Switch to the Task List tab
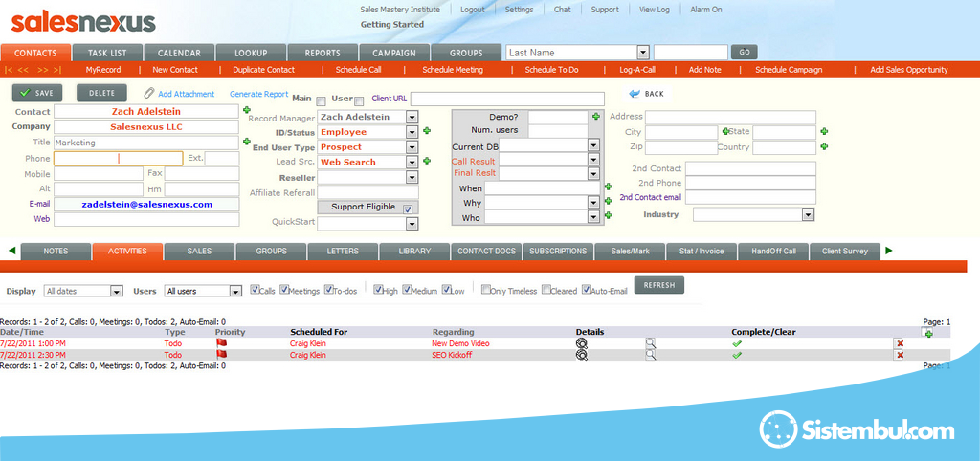The image size is (980, 461). click(x=107, y=54)
